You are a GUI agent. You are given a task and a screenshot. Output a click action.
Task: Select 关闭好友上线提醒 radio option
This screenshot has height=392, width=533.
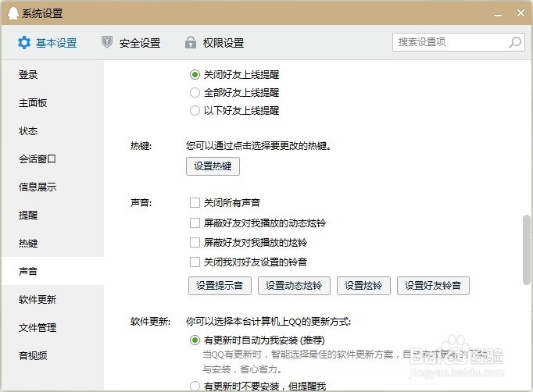195,74
